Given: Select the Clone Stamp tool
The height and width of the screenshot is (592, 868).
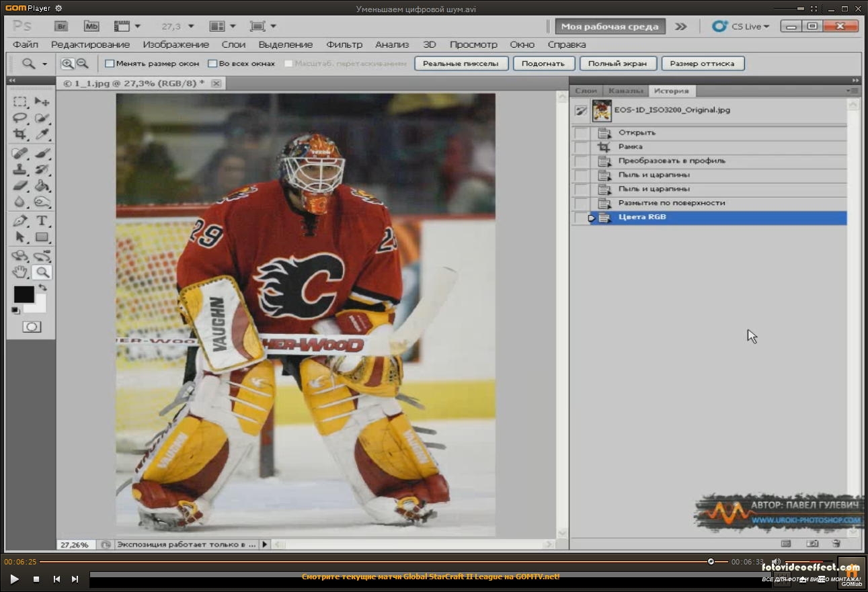Looking at the screenshot, I should click(x=20, y=169).
